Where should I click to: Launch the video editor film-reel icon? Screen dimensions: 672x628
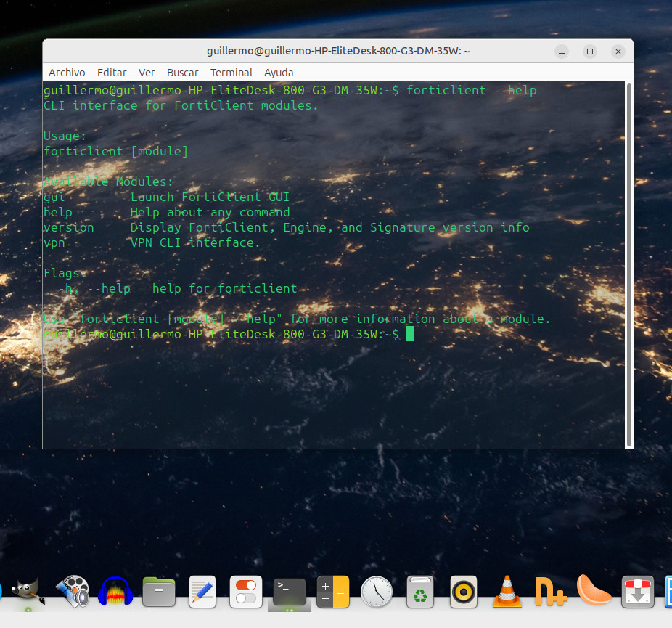coord(73,592)
